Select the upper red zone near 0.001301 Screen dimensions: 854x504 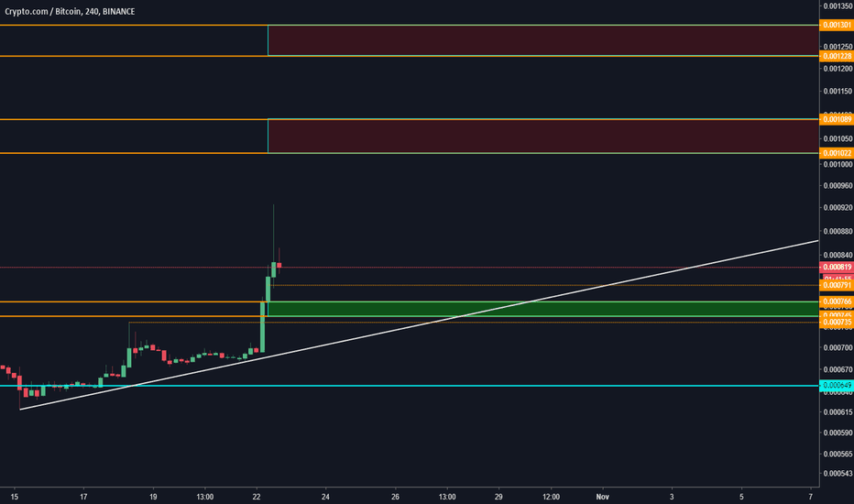[543, 40]
